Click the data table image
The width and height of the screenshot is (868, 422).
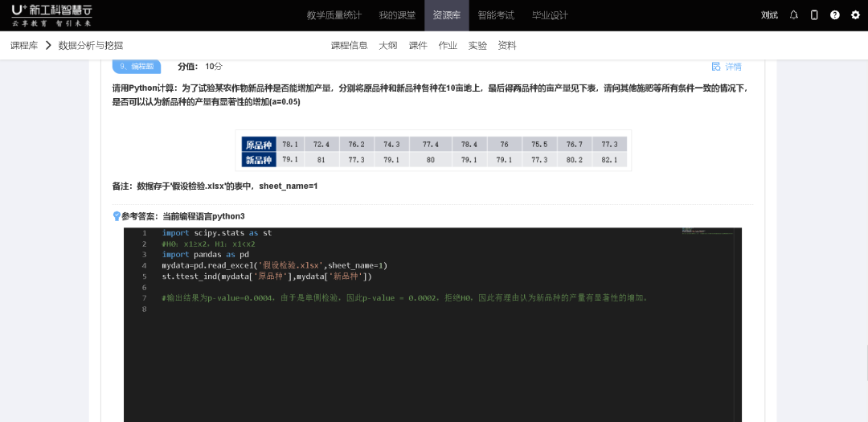434,150
